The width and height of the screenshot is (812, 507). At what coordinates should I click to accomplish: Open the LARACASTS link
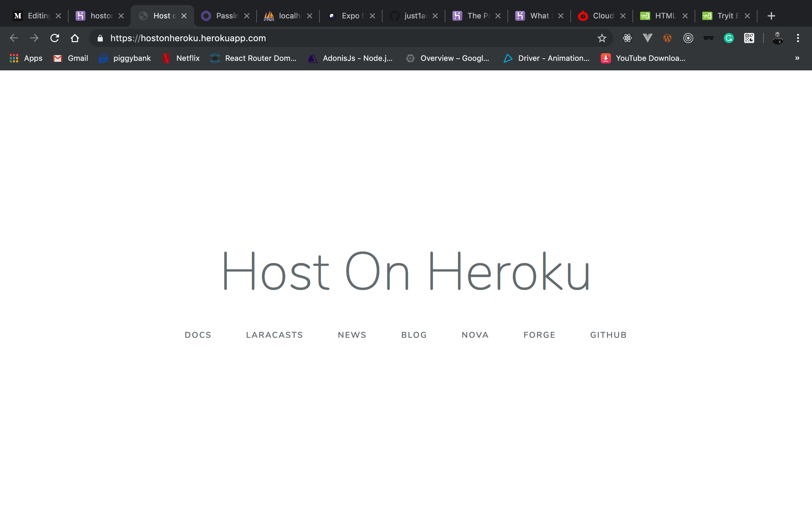click(x=274, y=334)
